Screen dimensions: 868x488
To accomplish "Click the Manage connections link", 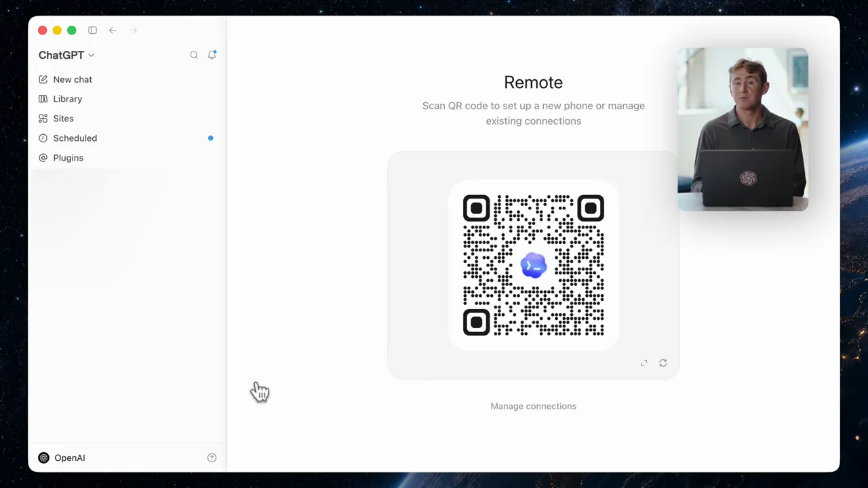I will pyautogui.click(x=534, y=406).
